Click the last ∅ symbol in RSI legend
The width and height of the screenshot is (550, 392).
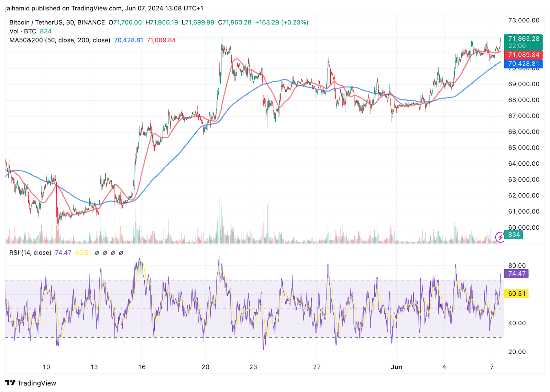(x=121, y=253)
